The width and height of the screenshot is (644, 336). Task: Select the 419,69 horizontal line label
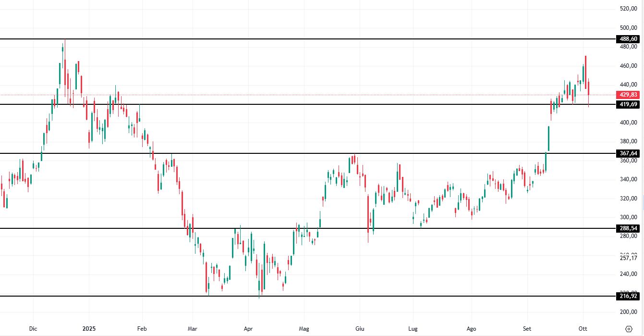click(629, 104)
